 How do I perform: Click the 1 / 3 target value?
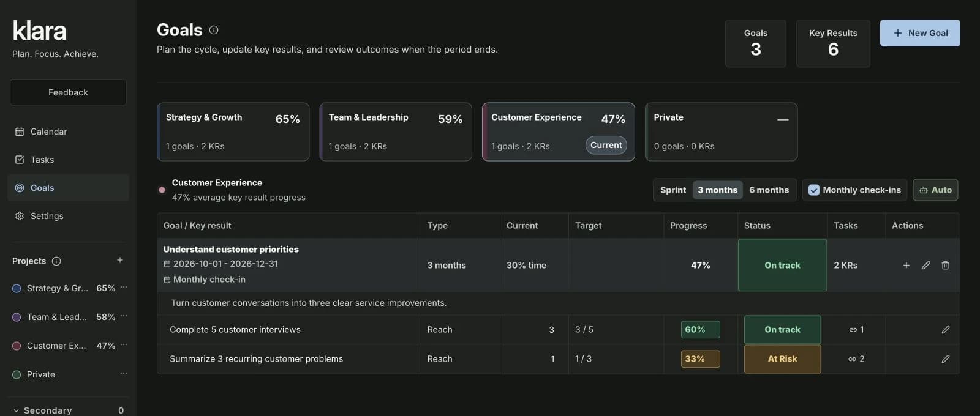pos(583,359)
